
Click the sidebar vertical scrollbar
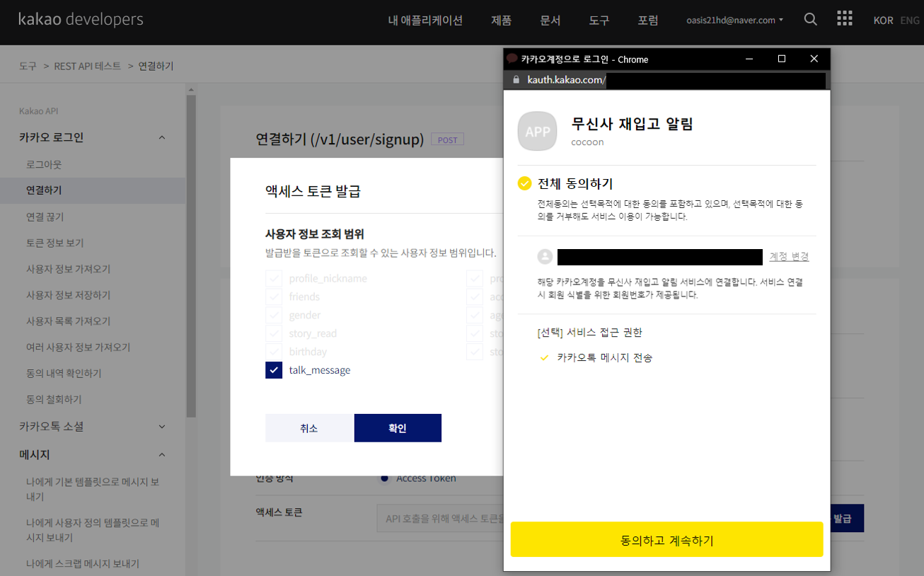190,255
